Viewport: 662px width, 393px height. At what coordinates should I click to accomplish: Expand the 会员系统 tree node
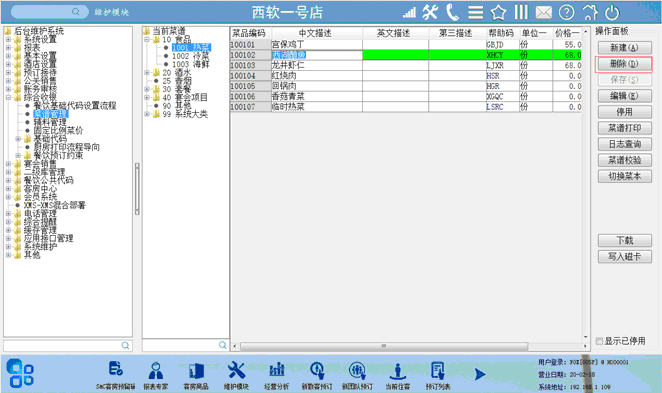pos(8,197)
